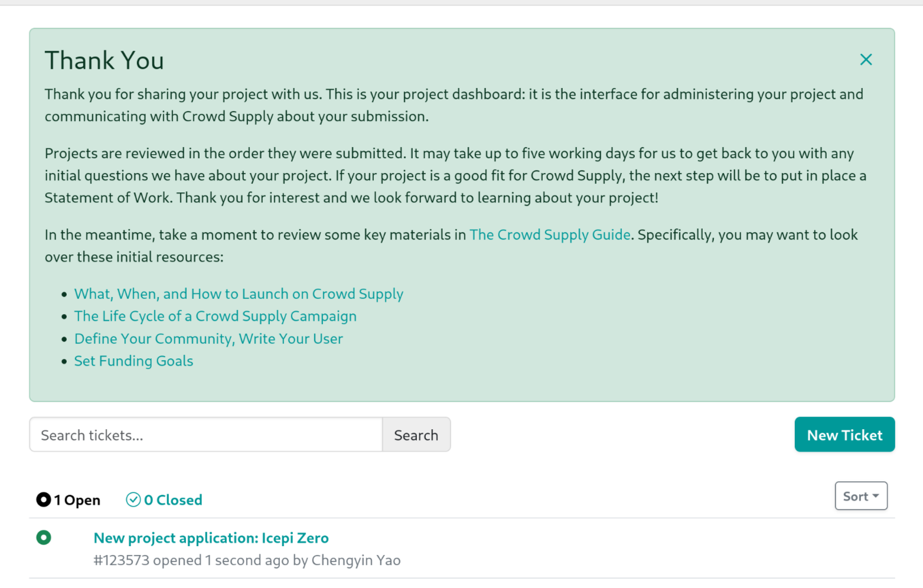Open ticket New project application: Icepi Zero
923x588 pixels.
coord(211,538)
